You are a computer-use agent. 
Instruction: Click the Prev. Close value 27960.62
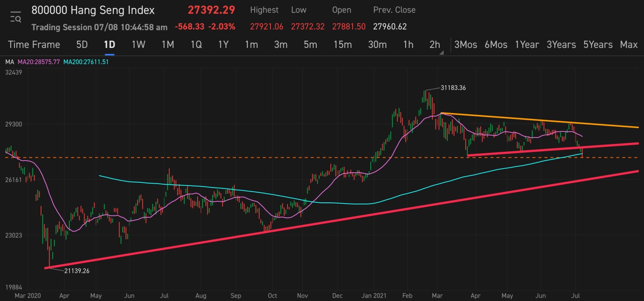(390, 27)
